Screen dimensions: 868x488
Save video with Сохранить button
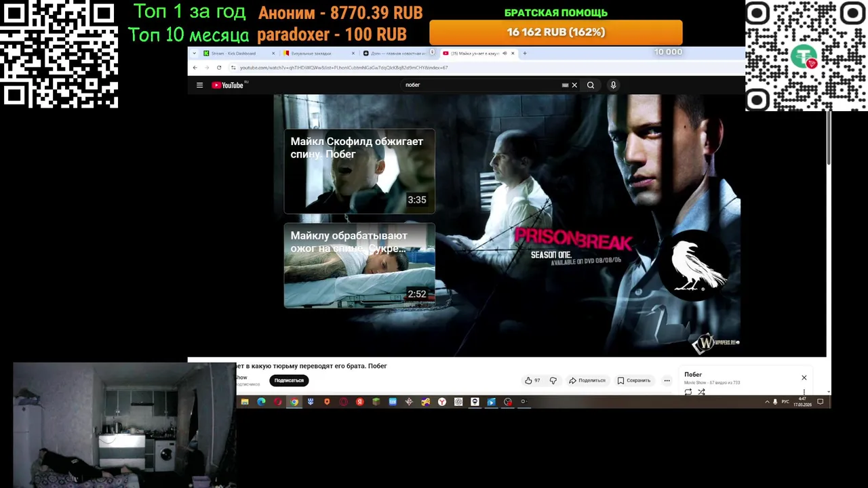pos(634,380)
